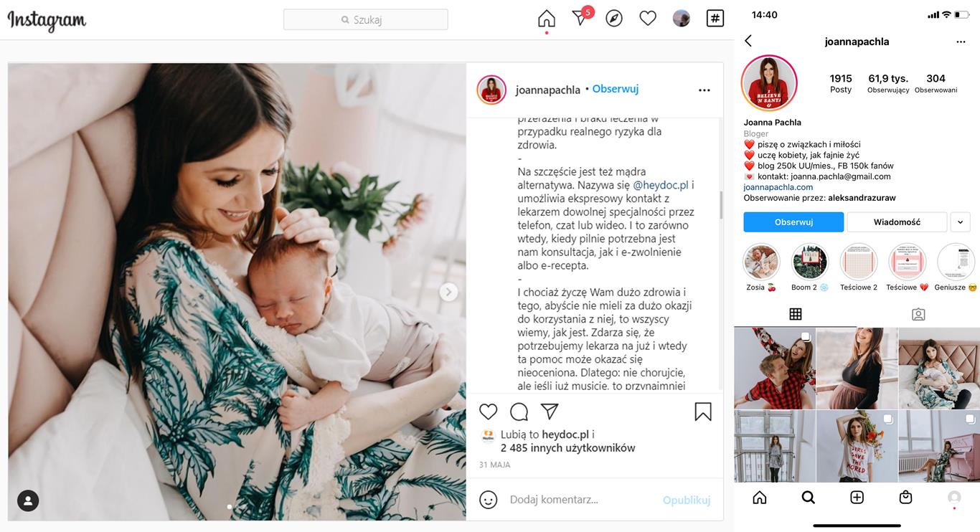
Task: Open activity heart icon in top bar
Action: [x=648, y=19]
